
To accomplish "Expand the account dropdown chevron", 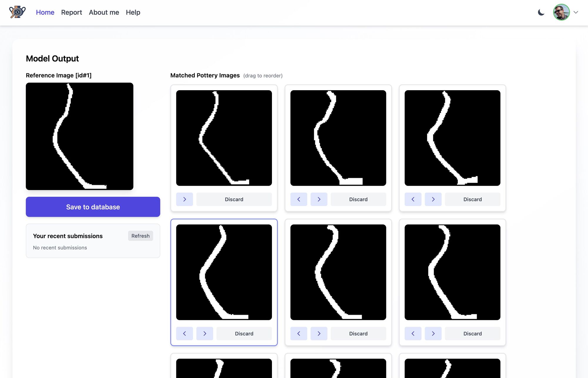I will 576,12.
